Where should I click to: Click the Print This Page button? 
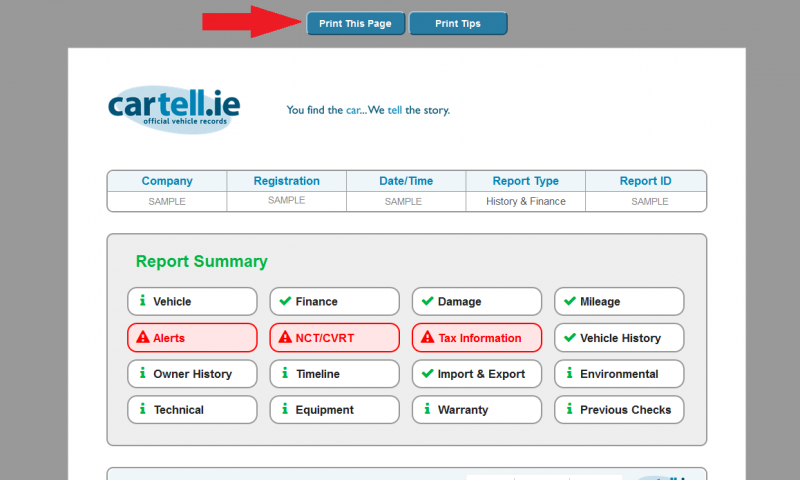pos(356,23)
